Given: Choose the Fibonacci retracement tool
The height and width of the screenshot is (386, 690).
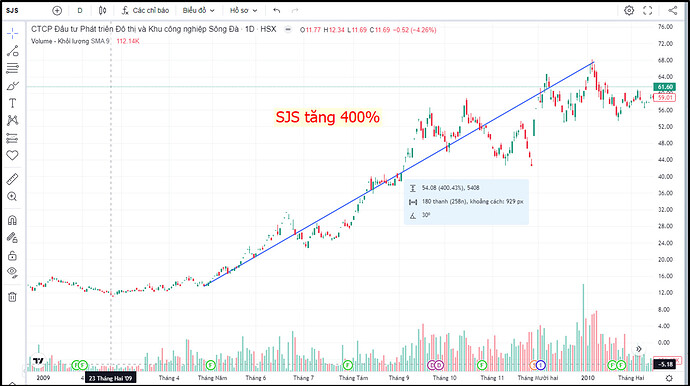Looking at the screenshot, I should pos(13,68).
